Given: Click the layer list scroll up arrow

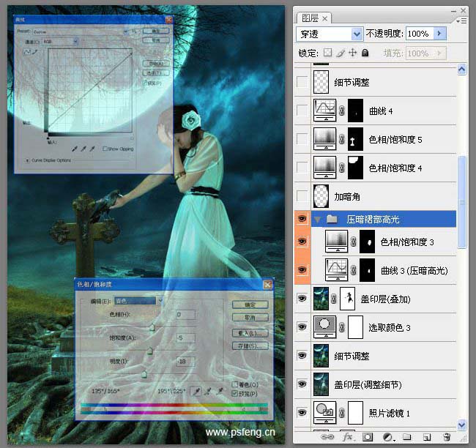Looking at the screenshot, I should tap(462, 70).
